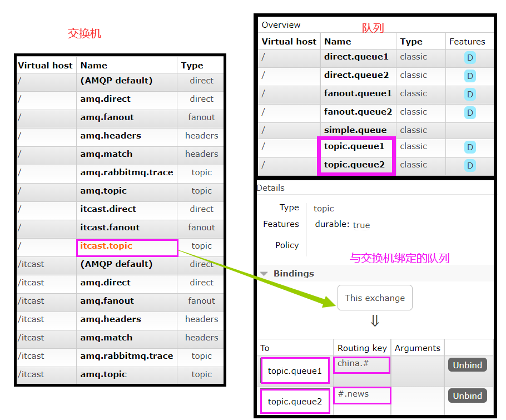Open the direct.queue1 queue

pyautogui.click(x=356, y=57)
